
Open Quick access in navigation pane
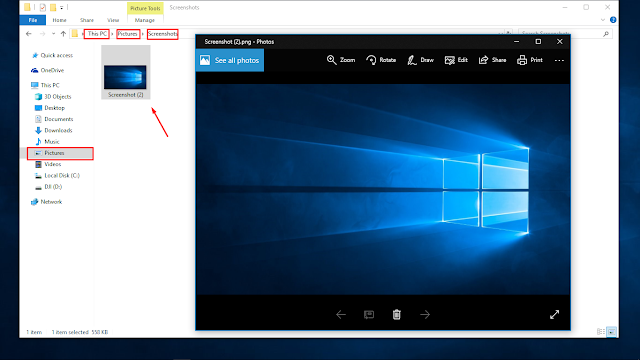[x=52, y=56]
